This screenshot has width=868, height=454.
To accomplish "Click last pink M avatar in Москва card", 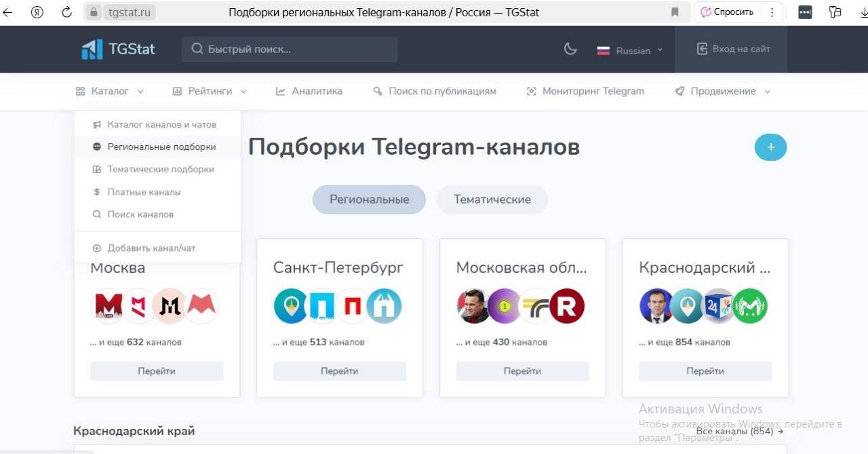I will point(201,306).
